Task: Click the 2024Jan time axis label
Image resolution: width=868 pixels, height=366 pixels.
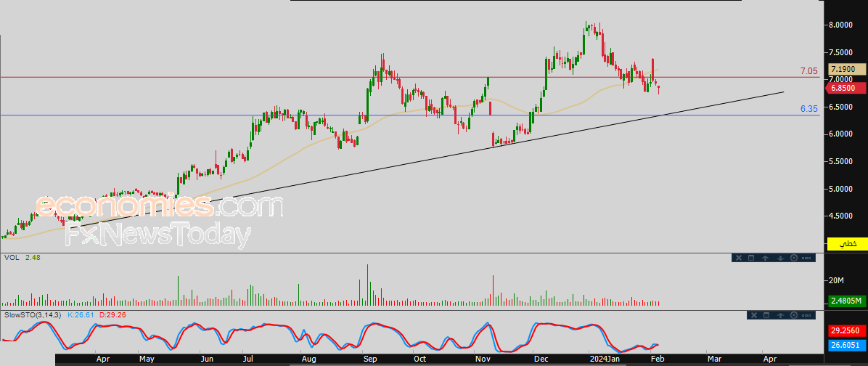Action: pyautogui.click(x=605, y=359)
